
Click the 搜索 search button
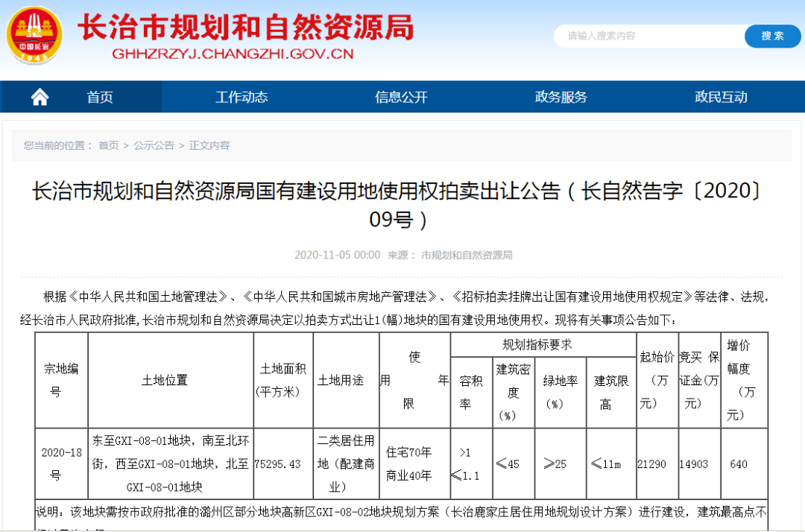[x=772, y=36]
